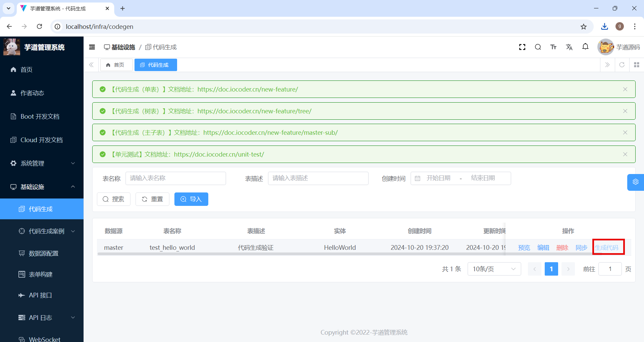This screenshot has width=644, height=342.
Task: Switch to the 代码生成 tab
Action: [x=156, y=65]
